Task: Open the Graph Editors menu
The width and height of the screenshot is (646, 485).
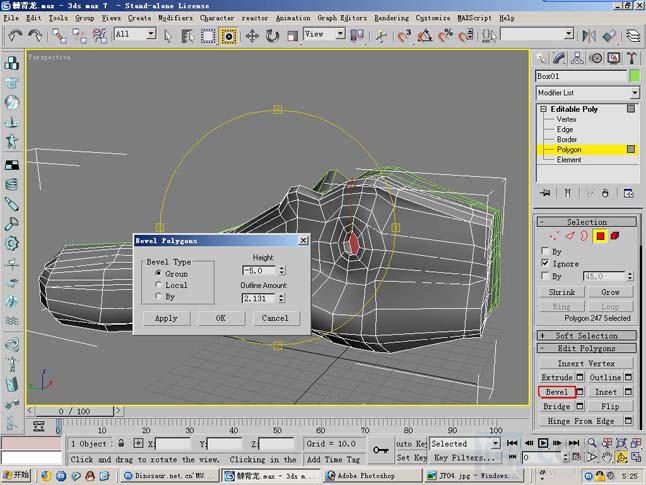Action: [342, 18]
